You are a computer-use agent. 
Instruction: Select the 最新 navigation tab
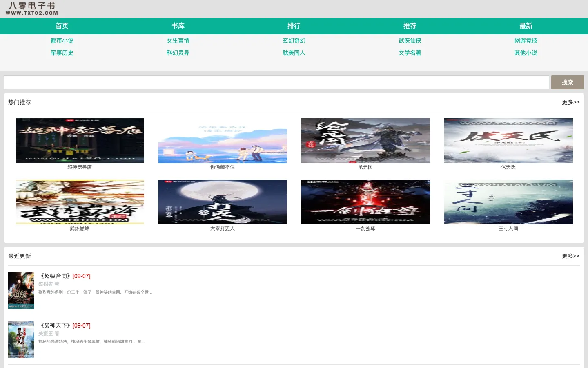526,26
